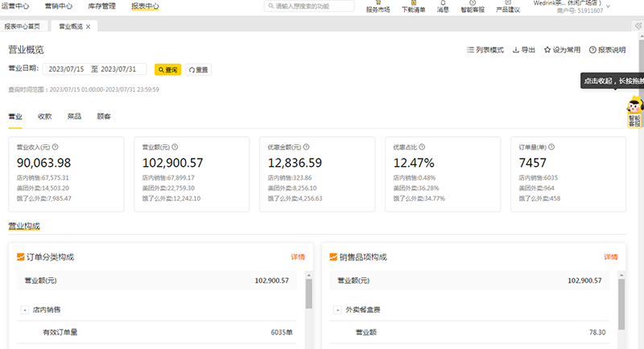
Task: Click the help icon beside 营业收入(元)
Action: (x=55, y=147)
